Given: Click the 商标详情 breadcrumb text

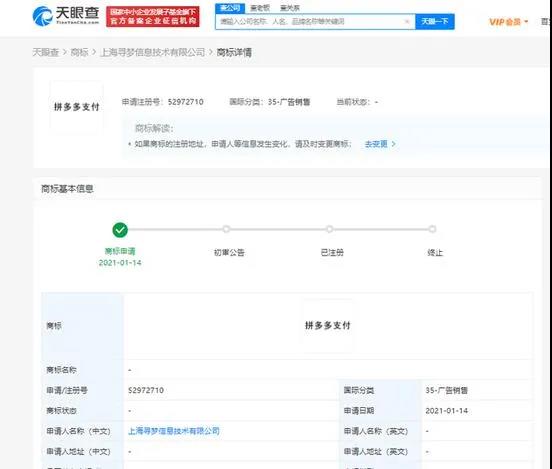Looking at the screenshot, I should 234,52.
